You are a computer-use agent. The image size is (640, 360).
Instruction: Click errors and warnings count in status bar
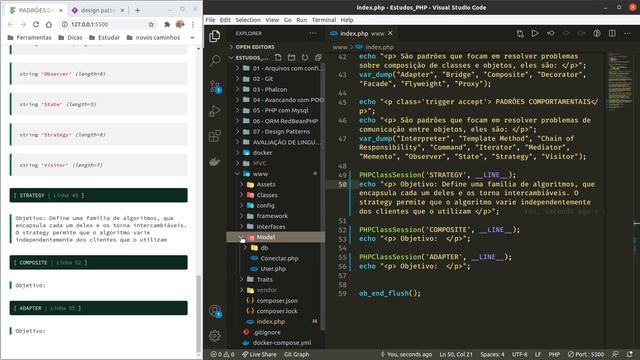click(222, 354)
